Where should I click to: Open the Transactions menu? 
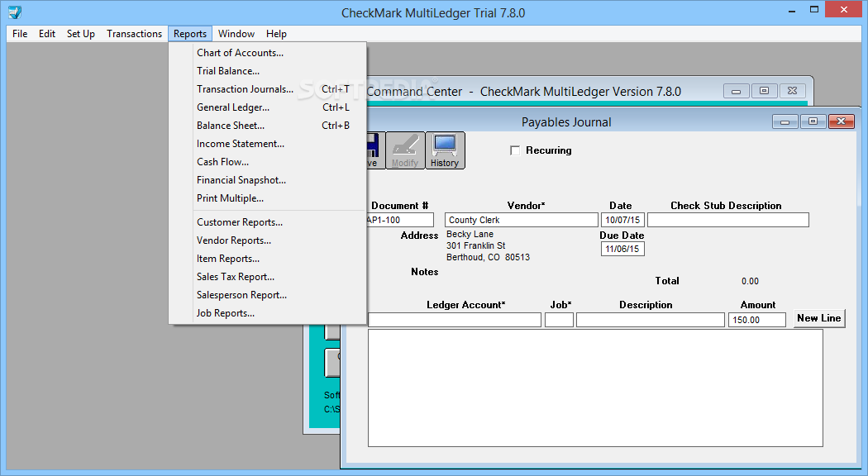[135, 34]
